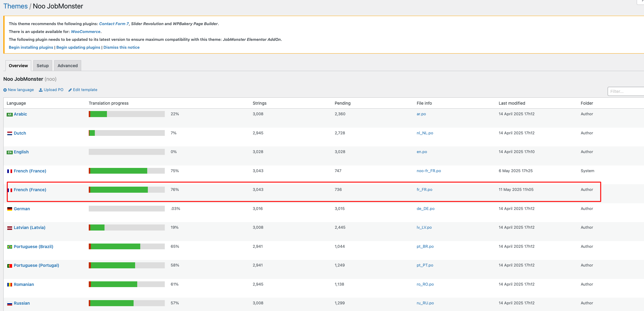Sort by Strings column header
This screenshot has width=644, height=311.
pyautogui.click(x=260, y=103)
